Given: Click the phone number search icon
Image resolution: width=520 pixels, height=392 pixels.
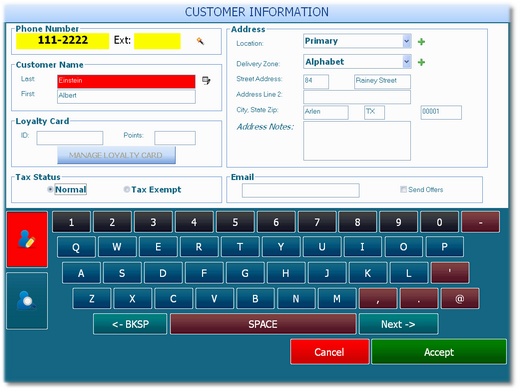Looking at the screenshot, I should coord(200,41).
